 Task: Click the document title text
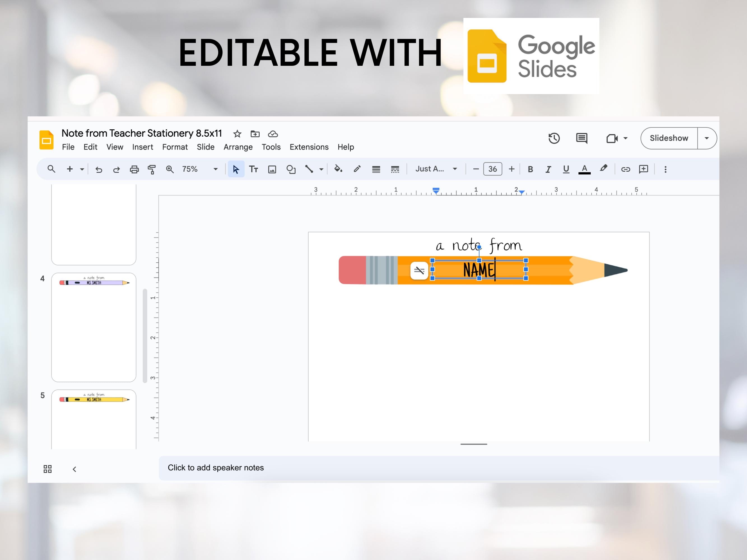click(141, 133)
